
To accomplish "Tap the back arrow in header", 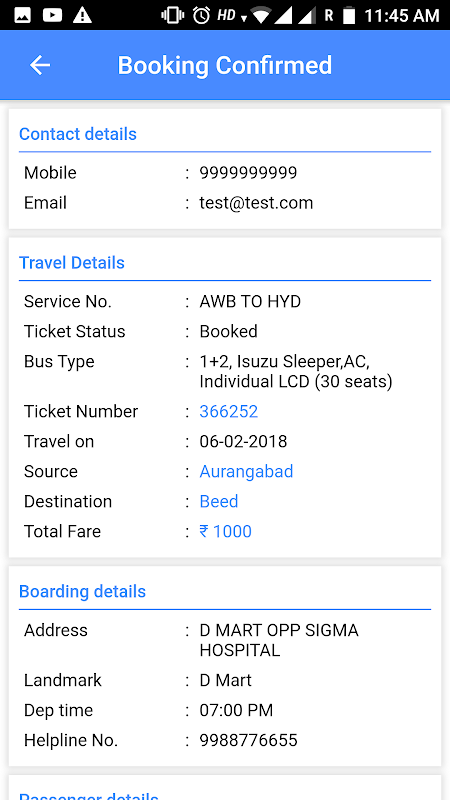I will [x=40, y=65].
